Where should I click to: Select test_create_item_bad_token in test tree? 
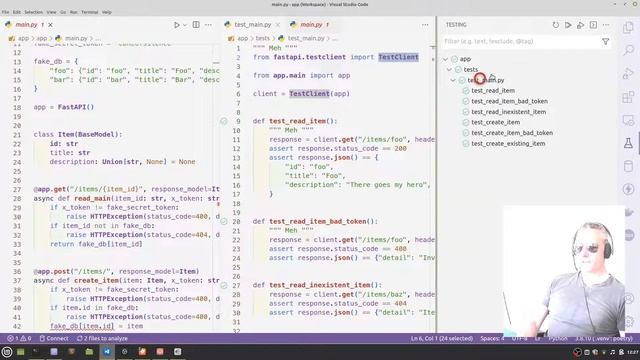point(512,133)
